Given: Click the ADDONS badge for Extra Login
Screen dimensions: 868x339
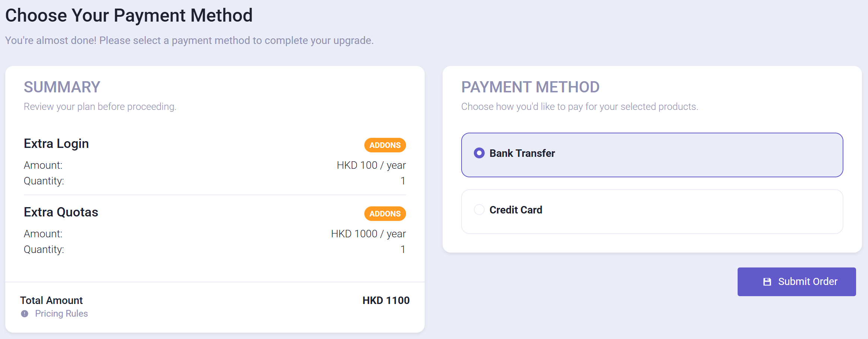Looking at the screenshot, I should (x=385, y=145).
